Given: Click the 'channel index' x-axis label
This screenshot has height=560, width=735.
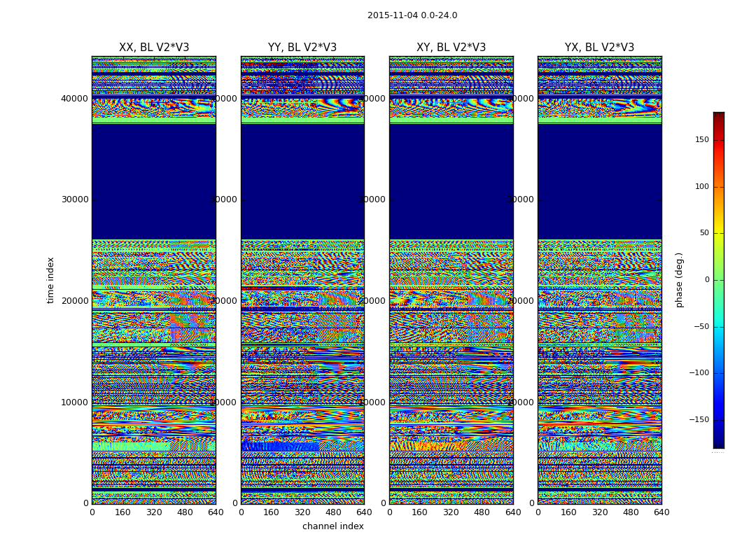Looking at the screenshot, I should point(332,526).
